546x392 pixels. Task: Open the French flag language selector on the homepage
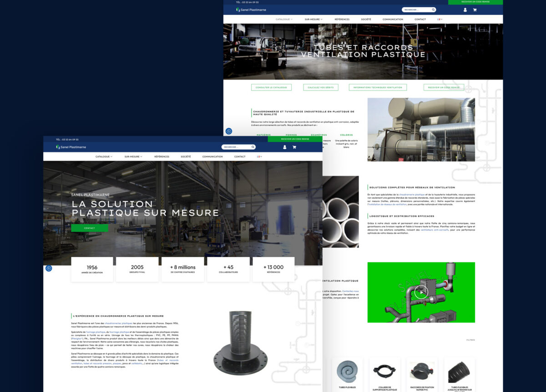pyautogui.click(x=259, y=156)
